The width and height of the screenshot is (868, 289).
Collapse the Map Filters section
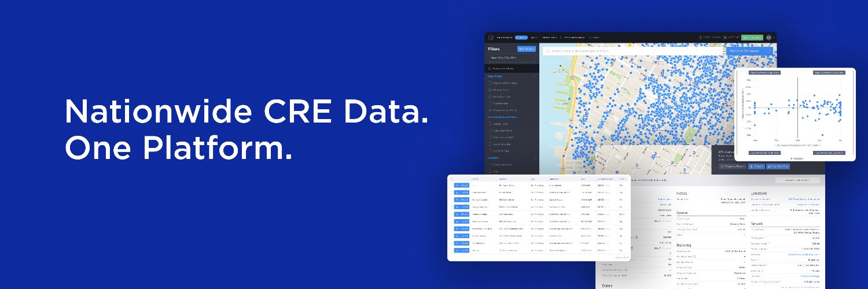[535, 76]
